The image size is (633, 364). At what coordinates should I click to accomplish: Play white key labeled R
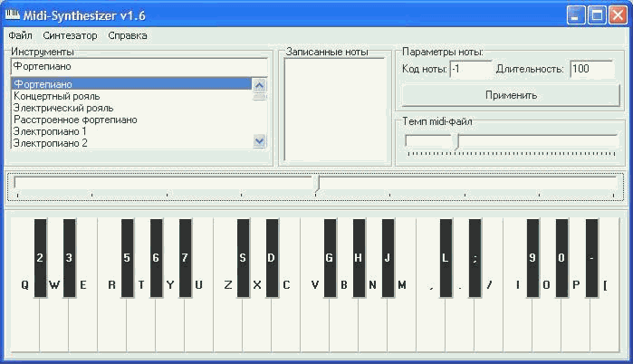coord(111,323)
